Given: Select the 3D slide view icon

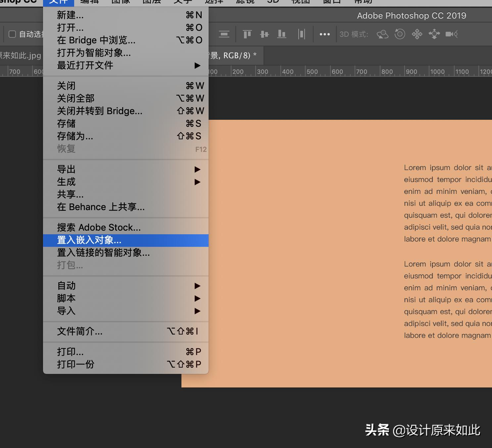Looking at the screenshot, I should (x=434, y=34).
